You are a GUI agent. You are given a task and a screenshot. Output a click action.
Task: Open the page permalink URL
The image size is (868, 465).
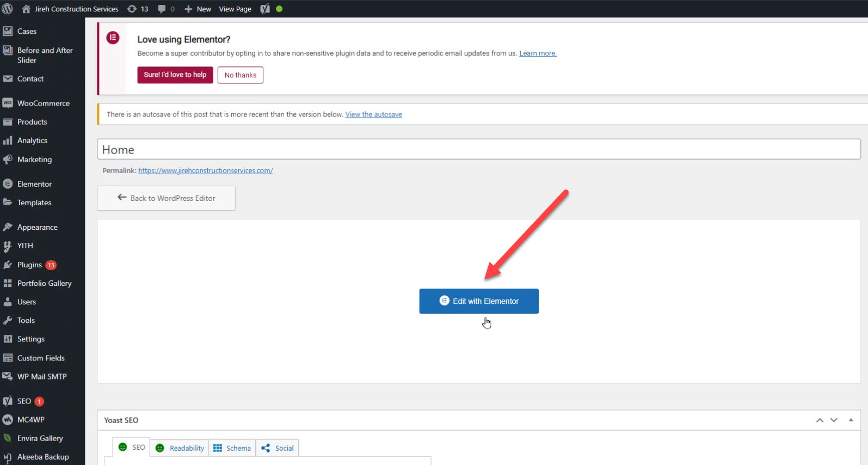206,170
